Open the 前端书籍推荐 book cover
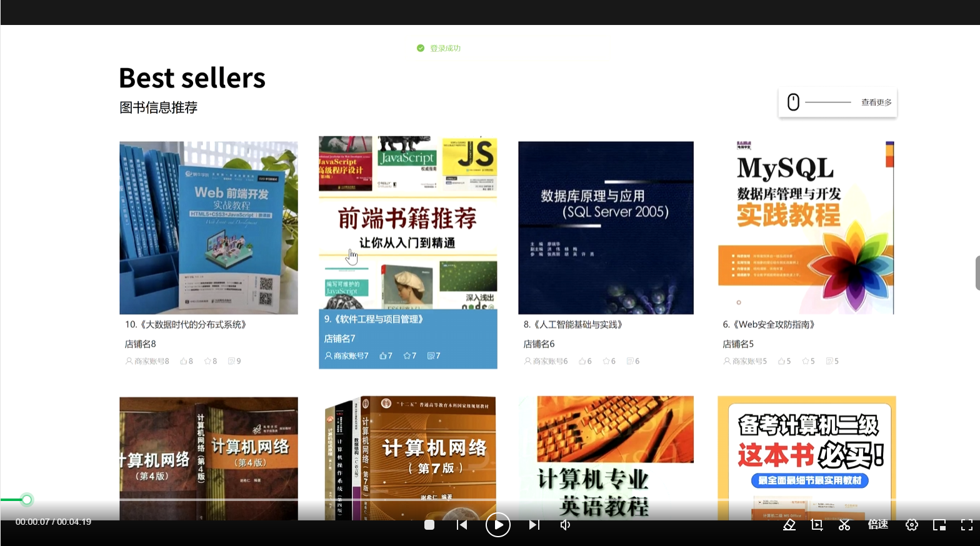Viewport: 980px width, 546px height. 408,222
